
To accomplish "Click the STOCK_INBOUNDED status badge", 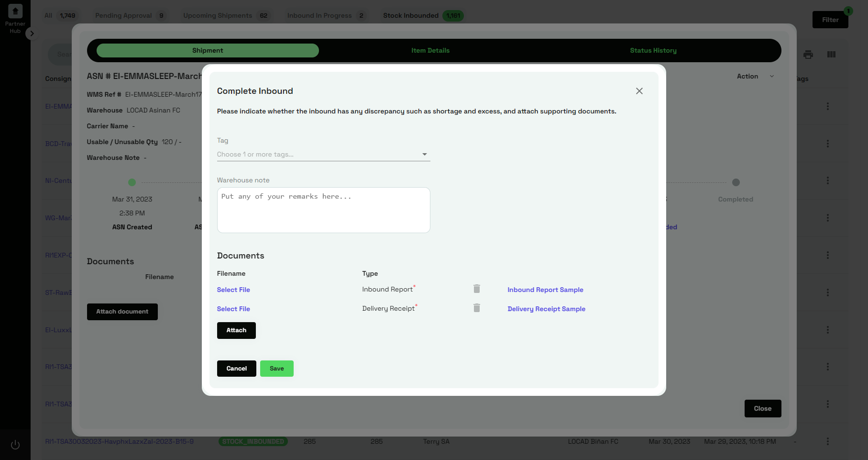I will (253, 441).
